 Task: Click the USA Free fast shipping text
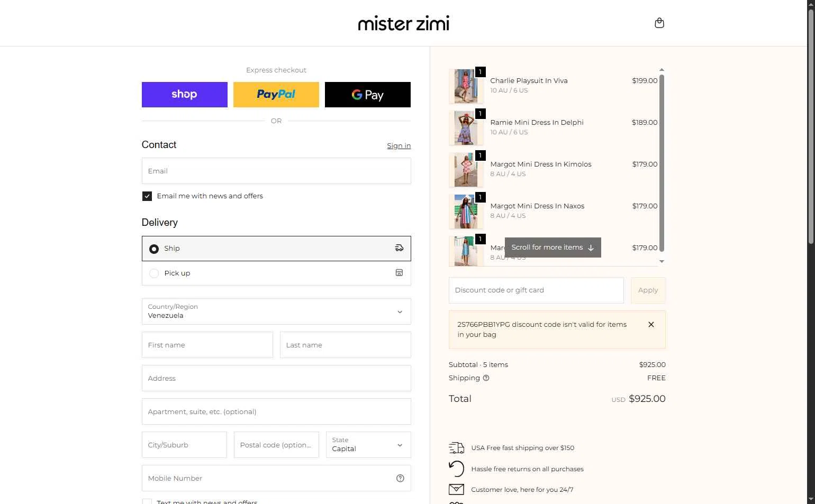coord(523,448)
